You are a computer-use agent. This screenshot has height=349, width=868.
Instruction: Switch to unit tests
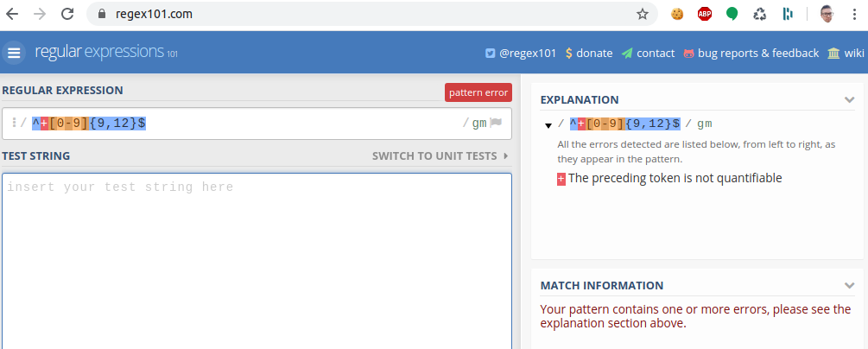440,156
